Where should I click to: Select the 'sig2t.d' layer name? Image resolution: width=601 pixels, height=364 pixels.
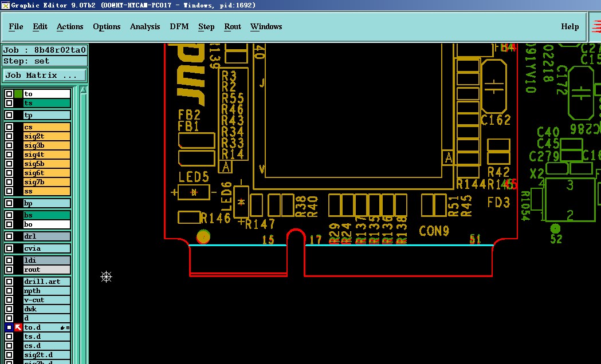47,355
